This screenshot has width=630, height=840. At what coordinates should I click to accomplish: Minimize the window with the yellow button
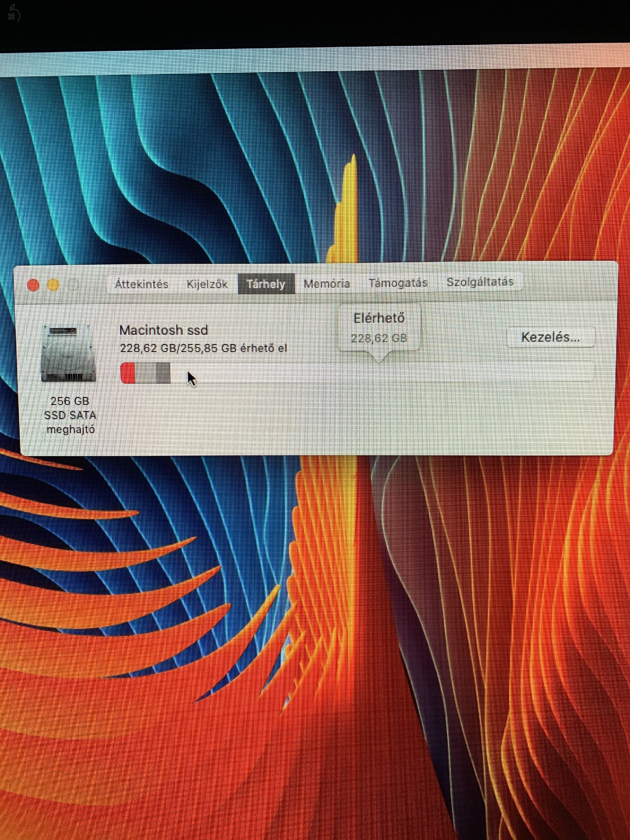coord(53,285)
